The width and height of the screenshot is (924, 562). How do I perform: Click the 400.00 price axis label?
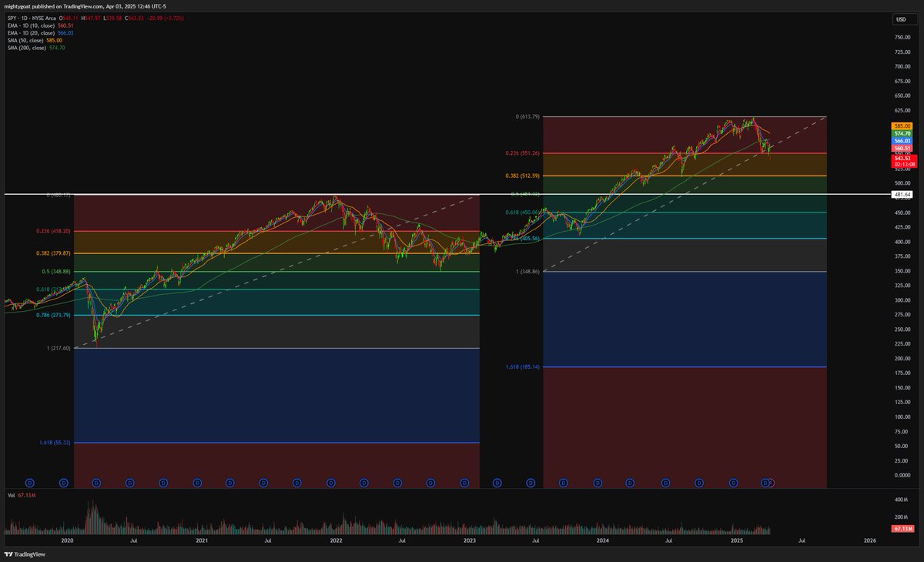(903, 242)
